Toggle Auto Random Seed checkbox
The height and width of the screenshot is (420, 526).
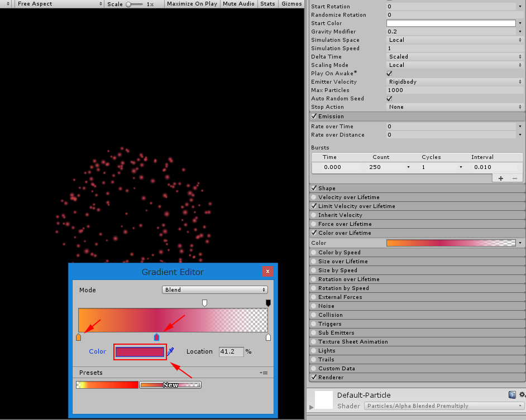click(x=389, y=99)
